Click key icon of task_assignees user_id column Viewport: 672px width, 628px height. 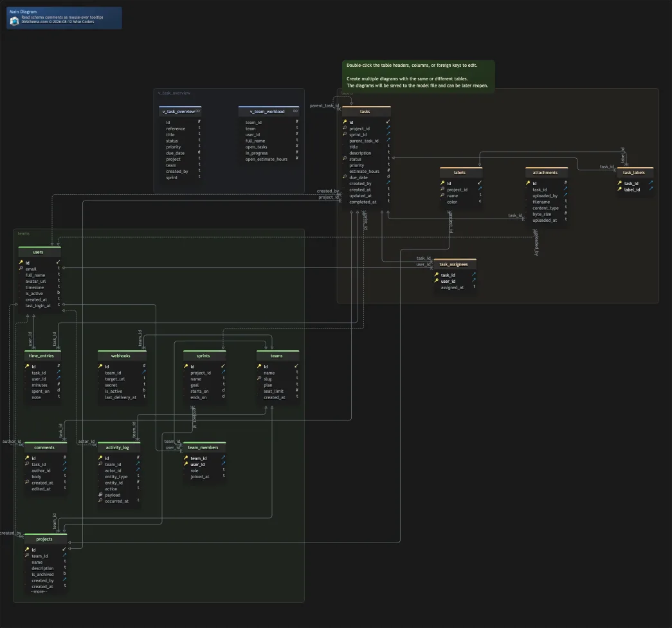[x=437, y=281]
